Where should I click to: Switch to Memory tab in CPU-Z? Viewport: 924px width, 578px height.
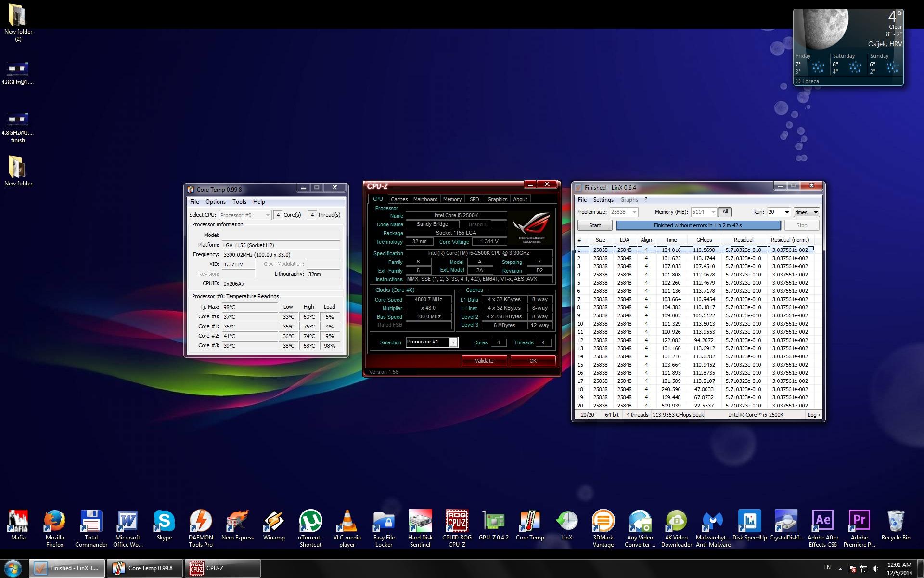click(x=452, y=199)
